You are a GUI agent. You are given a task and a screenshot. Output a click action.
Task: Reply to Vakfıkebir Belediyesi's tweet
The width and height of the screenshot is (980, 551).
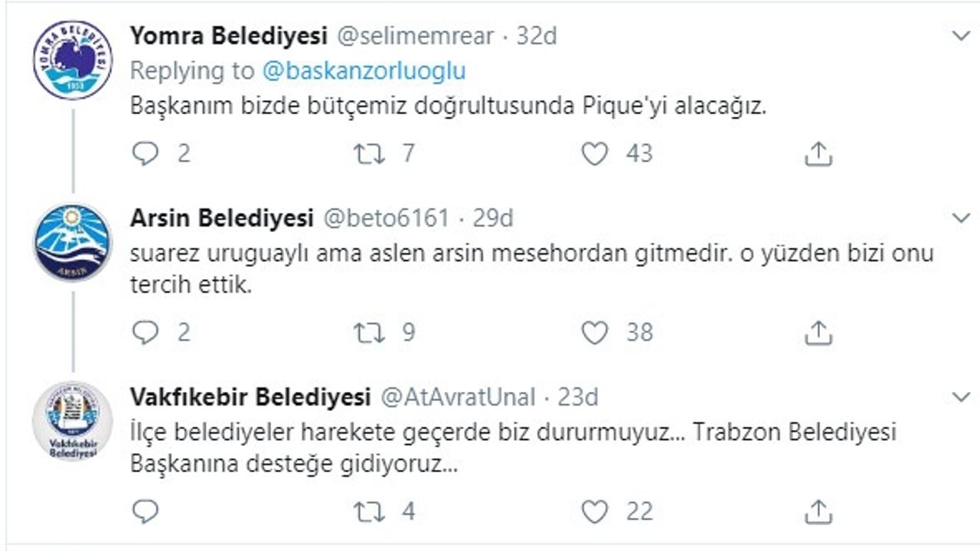(145, 510)
